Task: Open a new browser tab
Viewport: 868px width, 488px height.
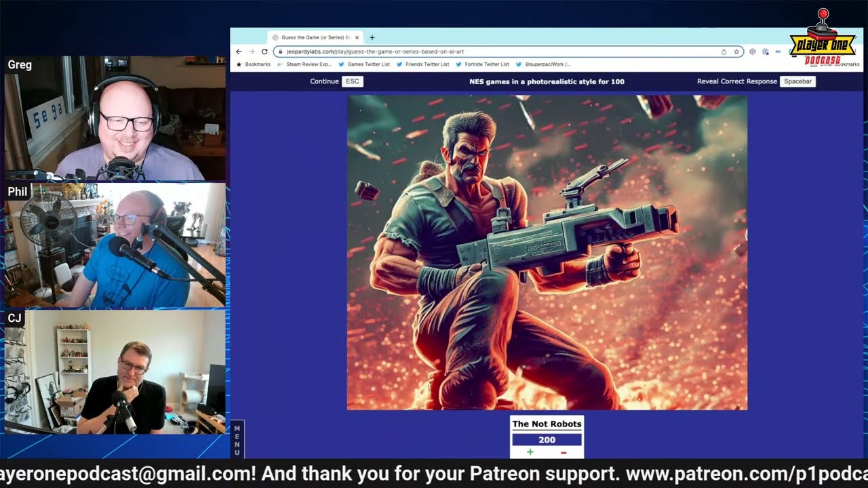Action: click(372, 37)
